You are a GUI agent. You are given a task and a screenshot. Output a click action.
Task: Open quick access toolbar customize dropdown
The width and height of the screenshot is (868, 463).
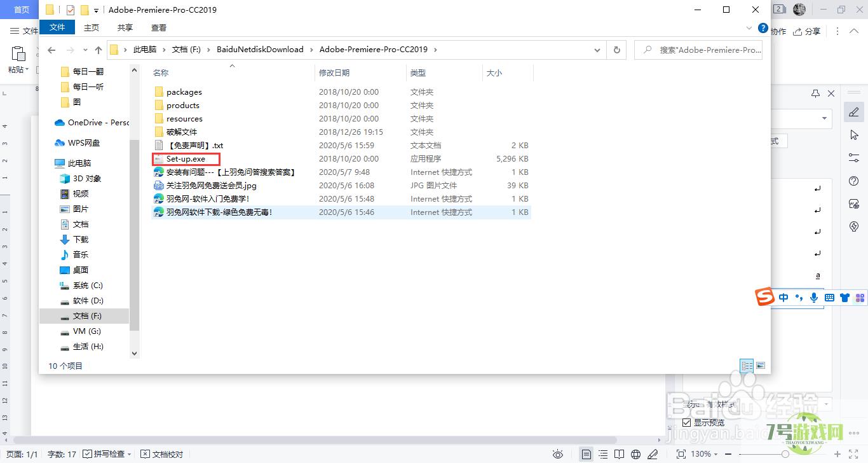96,11
